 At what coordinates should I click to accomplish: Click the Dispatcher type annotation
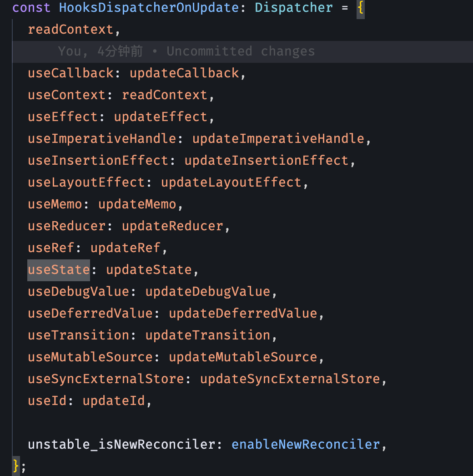(293, 8)
